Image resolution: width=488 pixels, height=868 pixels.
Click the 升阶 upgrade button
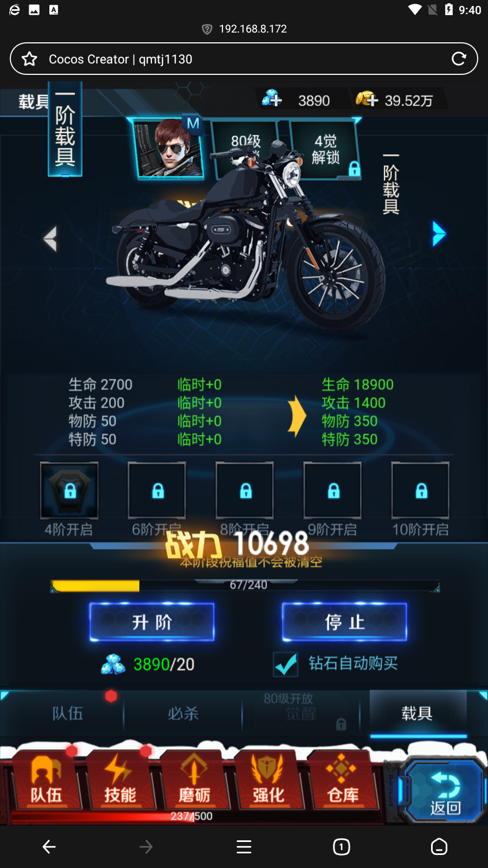point(152,622)
